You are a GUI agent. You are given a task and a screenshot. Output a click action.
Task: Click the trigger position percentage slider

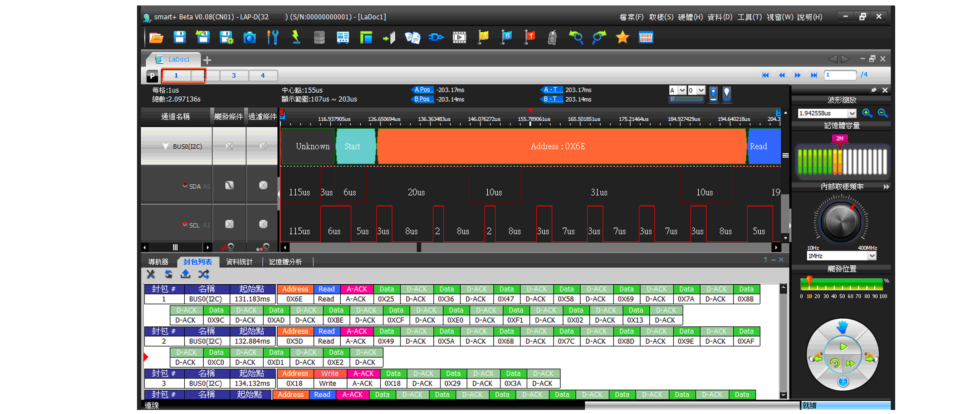(842, 284)
